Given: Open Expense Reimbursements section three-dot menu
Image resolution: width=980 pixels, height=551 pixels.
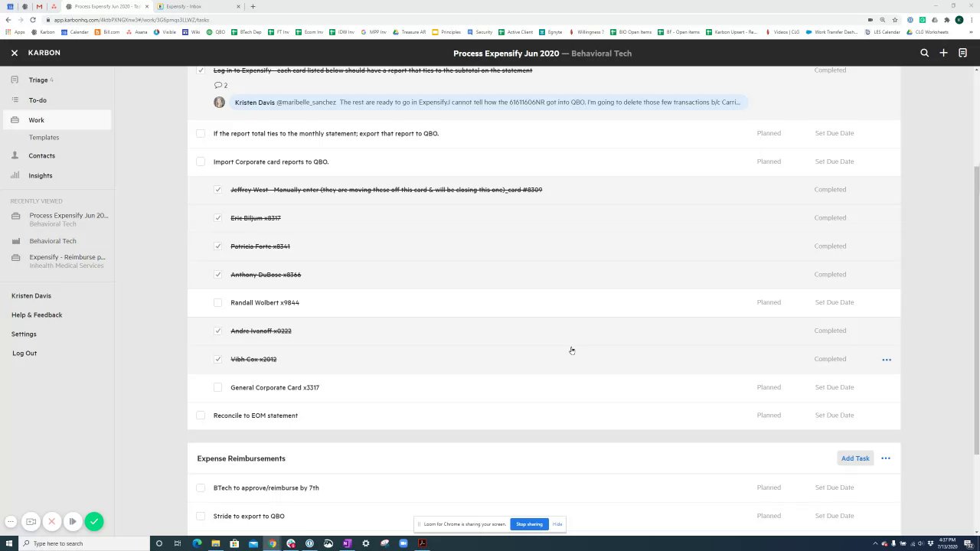Looking at the screenshot, I should coord(886,458).
